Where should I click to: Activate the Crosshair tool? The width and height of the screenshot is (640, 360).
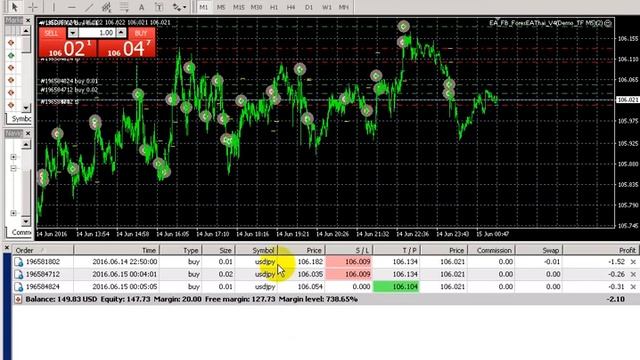[x=33, y=7]
